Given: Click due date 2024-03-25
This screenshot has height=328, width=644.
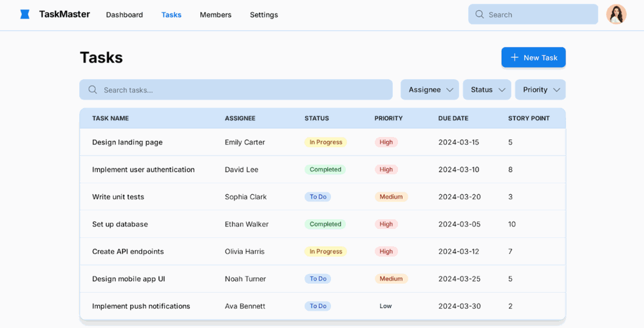Looking at the screenshot, I should pos(460,279).
